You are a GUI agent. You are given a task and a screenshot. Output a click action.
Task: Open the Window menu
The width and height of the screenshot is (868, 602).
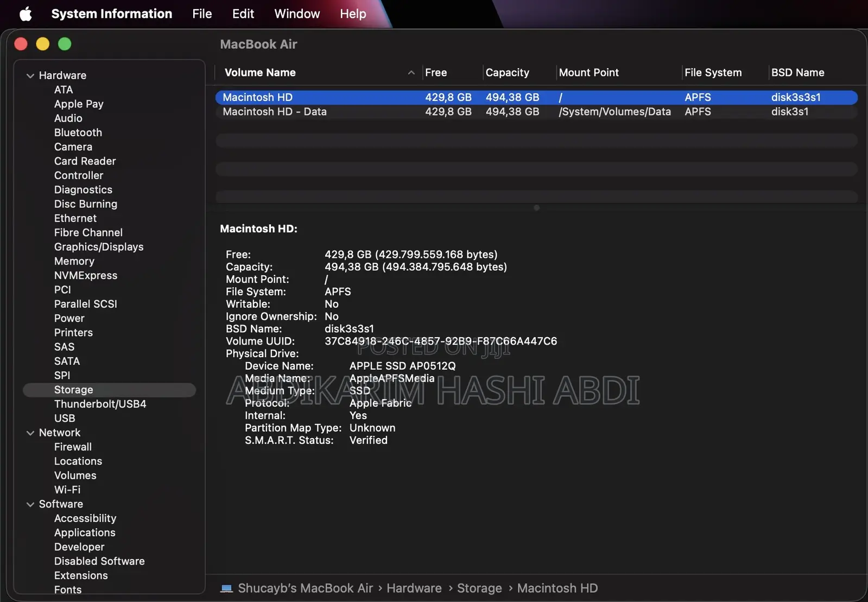tap(297, 14)
